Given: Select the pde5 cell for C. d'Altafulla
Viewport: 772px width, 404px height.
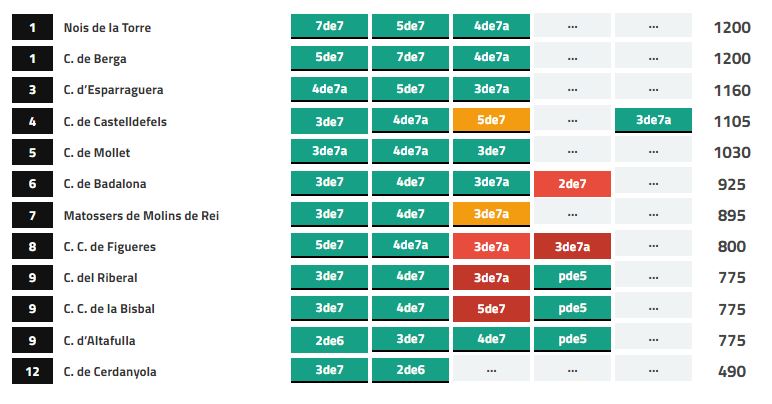Looking at the screenshot, I should [x=572, y=340].
